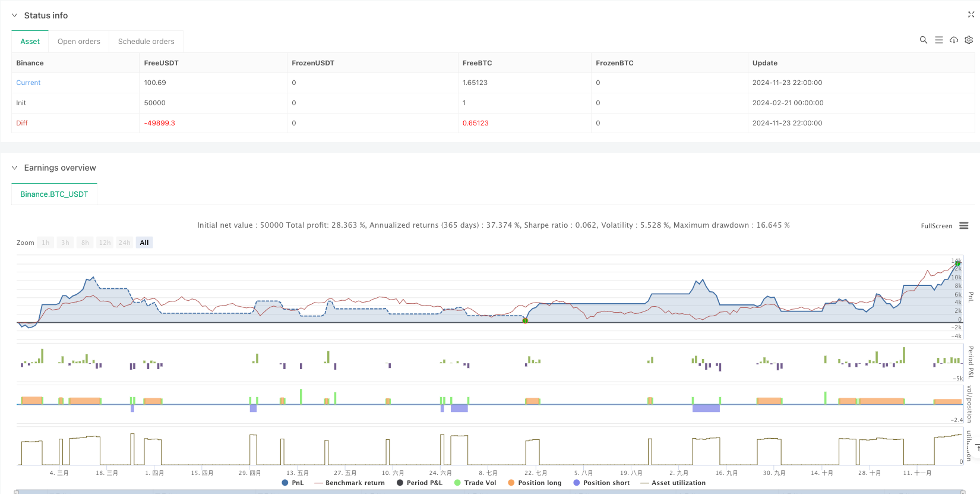Switch to the Schedule orders tab

146,42
